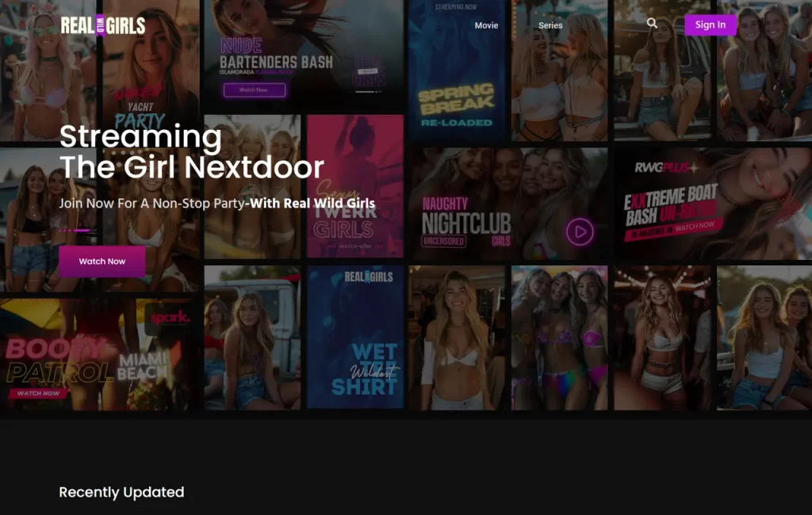Click the Join Now For A Non-Stop Party text
The width and height of the screenshot is (812, 515).
[x=151, y=204]
